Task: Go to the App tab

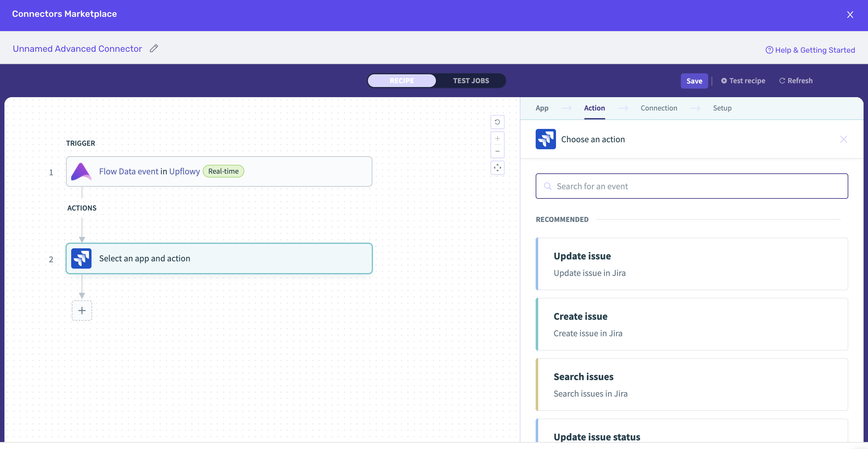Action: coord(542,108)
